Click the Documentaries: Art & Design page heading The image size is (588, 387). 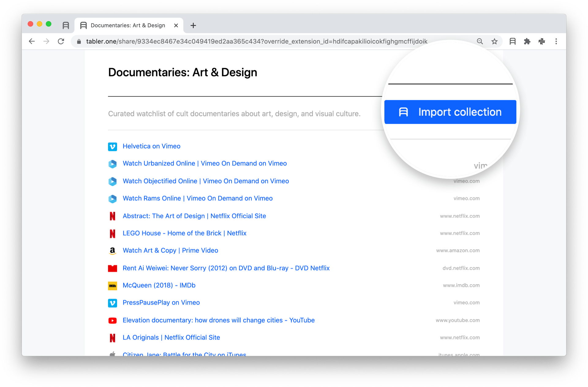[x=183, y=73]
